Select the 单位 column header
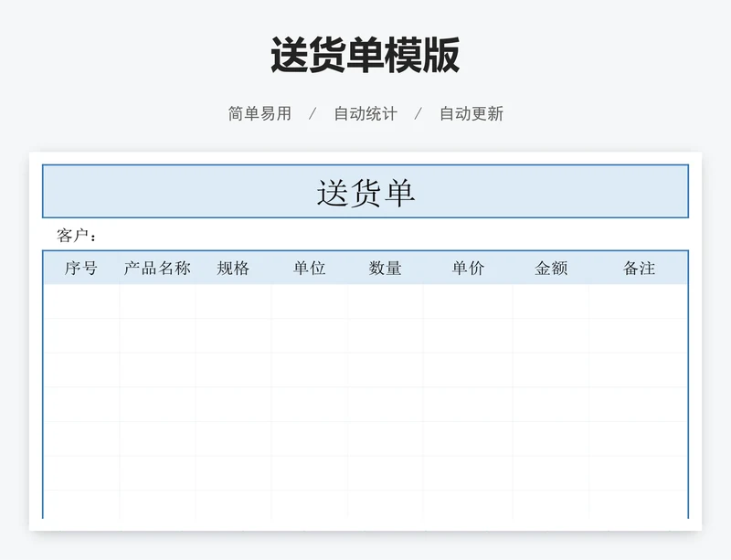Screen dimensions: 731x560 [310, 268]
